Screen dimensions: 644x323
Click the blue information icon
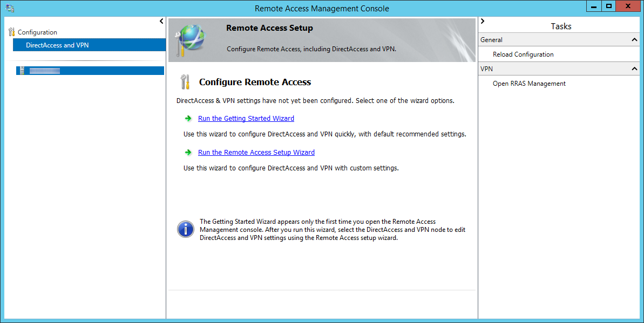click(186, 229)
